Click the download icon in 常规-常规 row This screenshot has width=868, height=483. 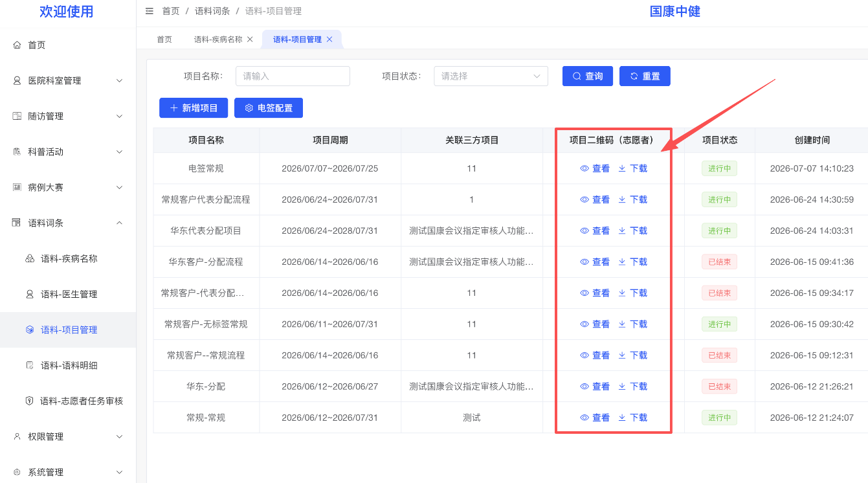point(622,418)
